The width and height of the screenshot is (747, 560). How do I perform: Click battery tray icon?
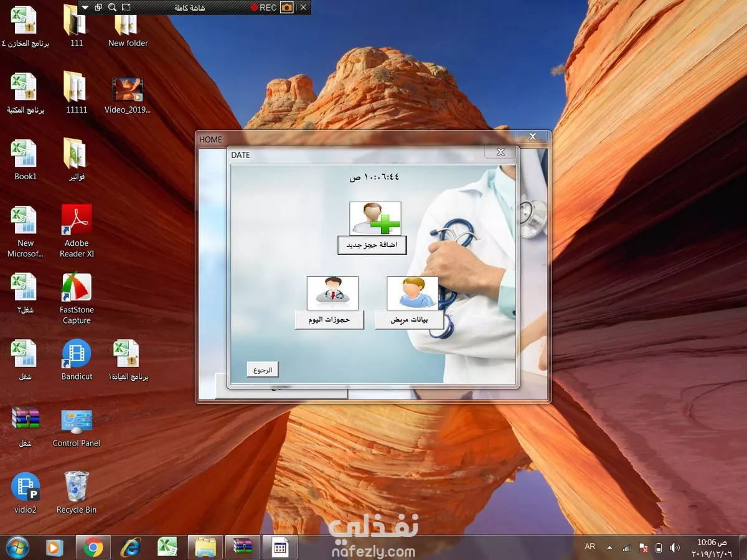pyautogui.click(x=659, y=548)
